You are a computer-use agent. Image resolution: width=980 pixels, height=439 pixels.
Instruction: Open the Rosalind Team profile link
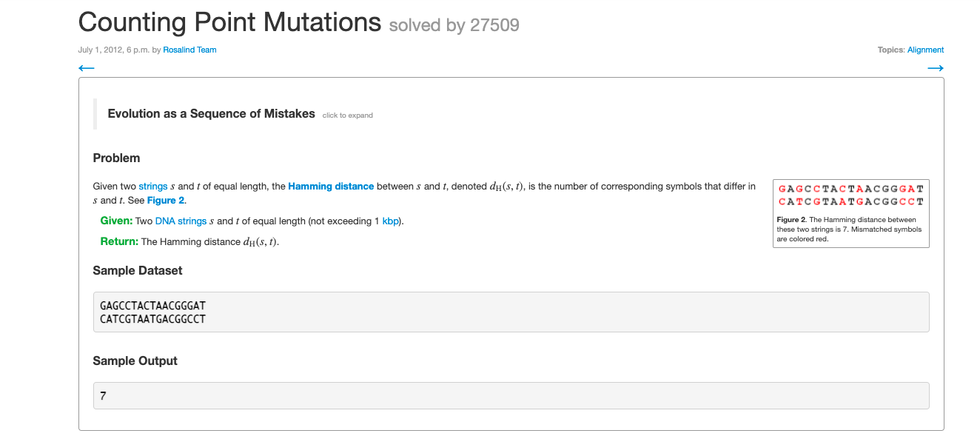(189, 50)
